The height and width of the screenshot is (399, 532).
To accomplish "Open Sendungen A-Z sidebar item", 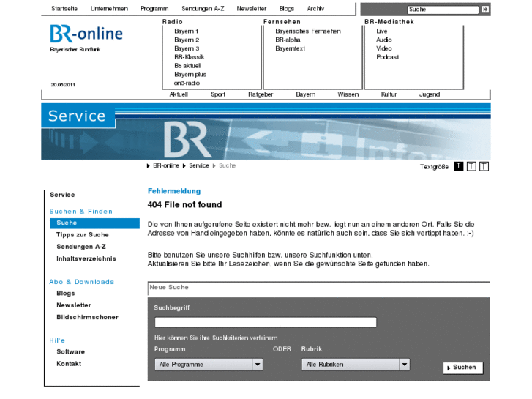I will (x=81, y=247).
